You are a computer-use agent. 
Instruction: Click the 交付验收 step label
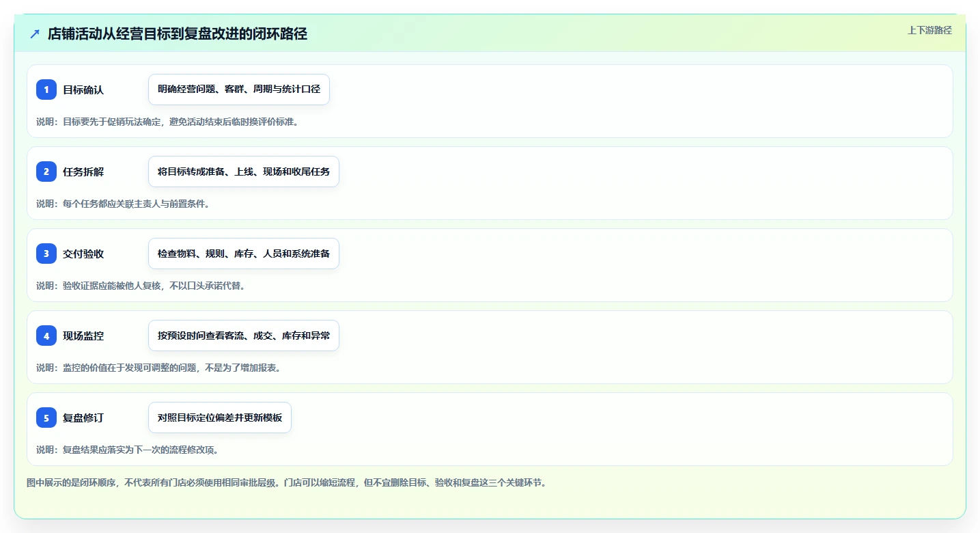tap(83, 254)
